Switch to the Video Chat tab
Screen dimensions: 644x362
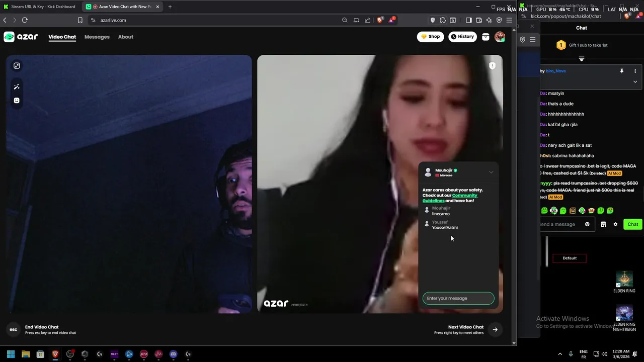click(62, 37)
